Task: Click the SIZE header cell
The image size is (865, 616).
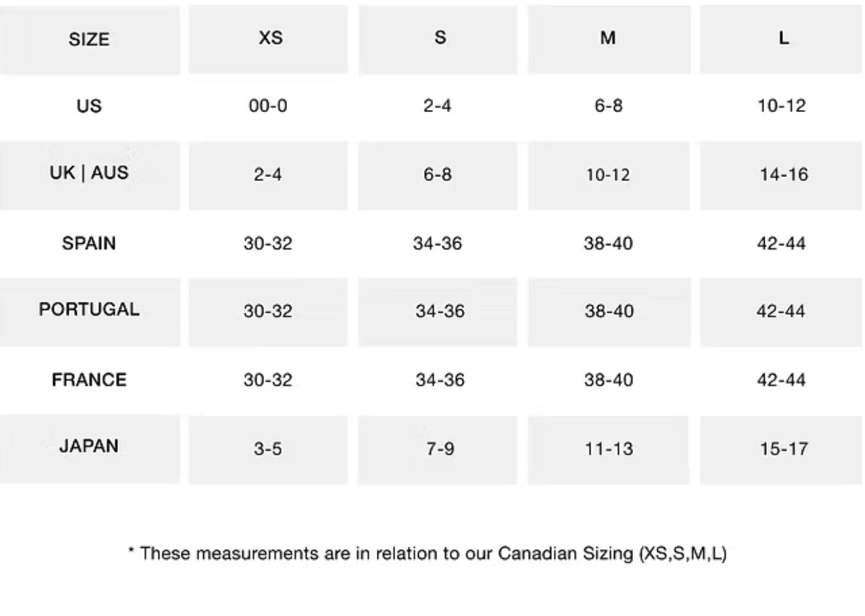Action: [89, 39]
